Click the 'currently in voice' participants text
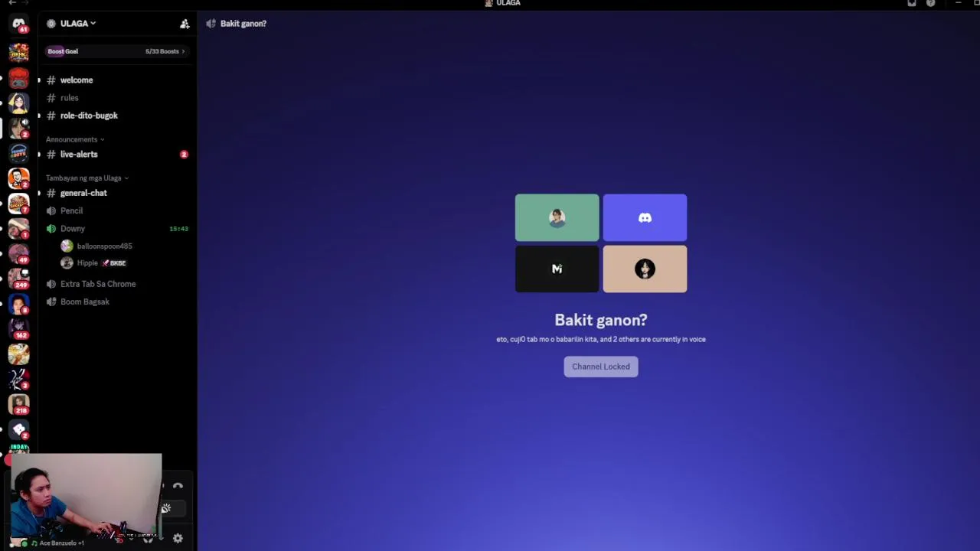 [x=601, y=339]
